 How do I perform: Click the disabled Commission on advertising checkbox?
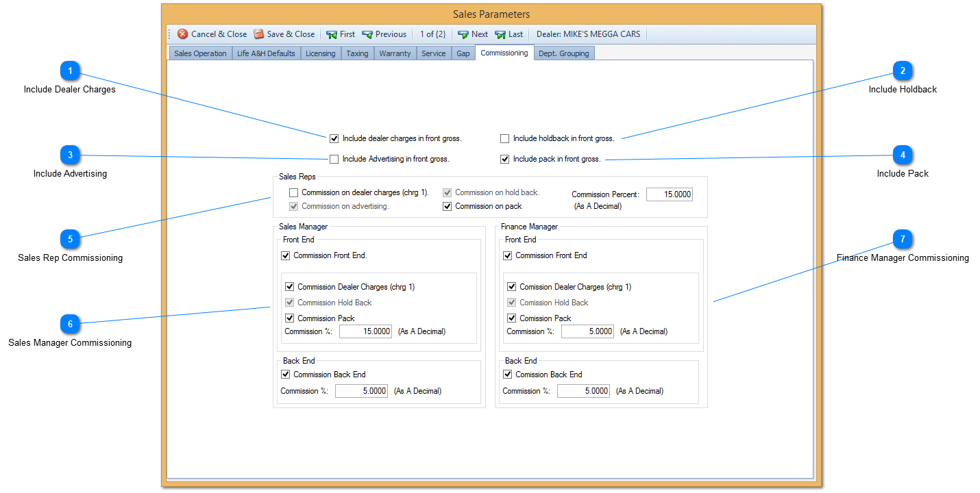(x=294, y=206)
